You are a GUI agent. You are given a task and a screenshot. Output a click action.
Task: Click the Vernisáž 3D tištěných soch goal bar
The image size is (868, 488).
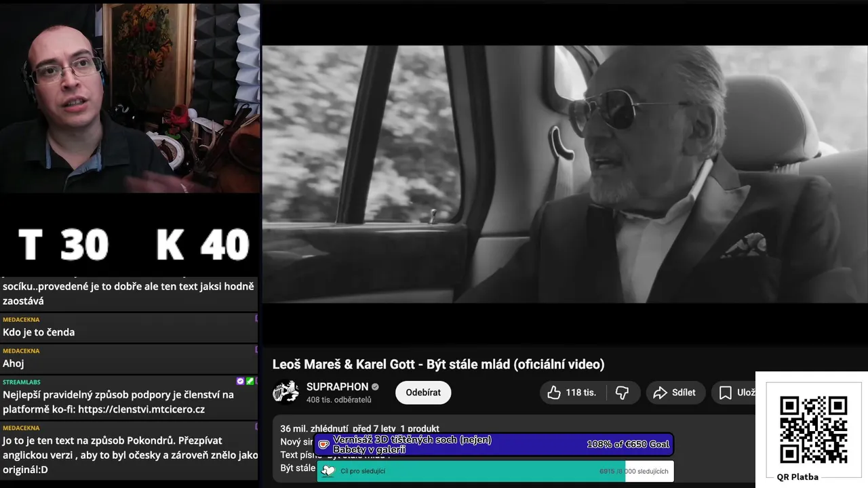coord(494,445)
